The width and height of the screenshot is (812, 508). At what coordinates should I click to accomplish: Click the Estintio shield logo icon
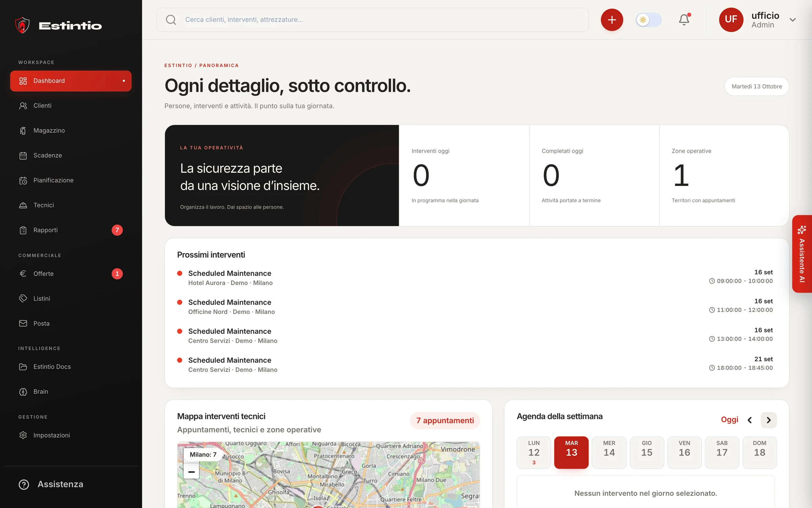click(22, 25)
